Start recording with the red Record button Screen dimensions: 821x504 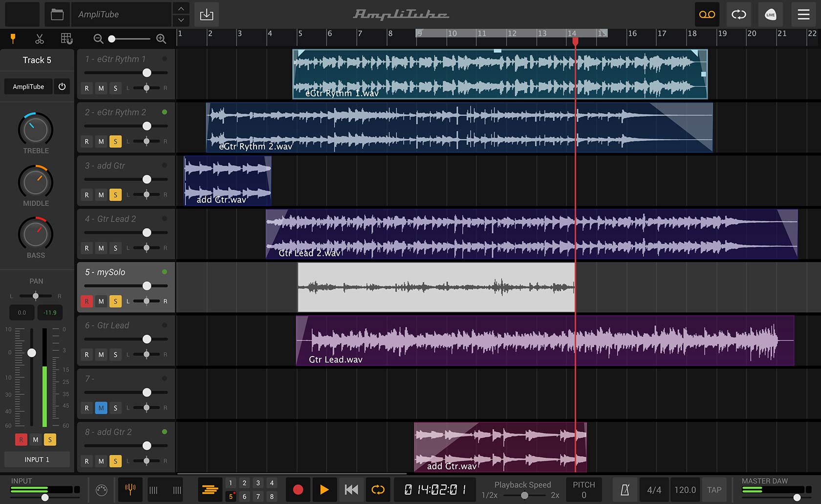click(x=298, y=489)
